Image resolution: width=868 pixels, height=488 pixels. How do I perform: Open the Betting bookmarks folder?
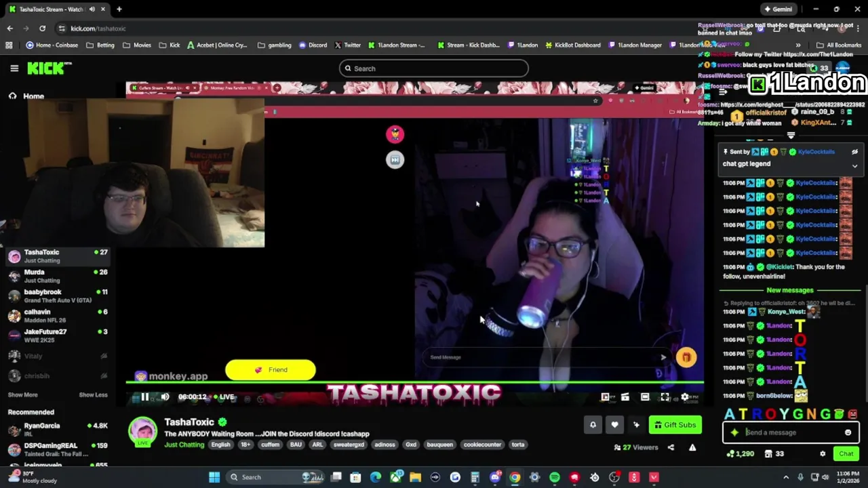(x=100, y=45)
